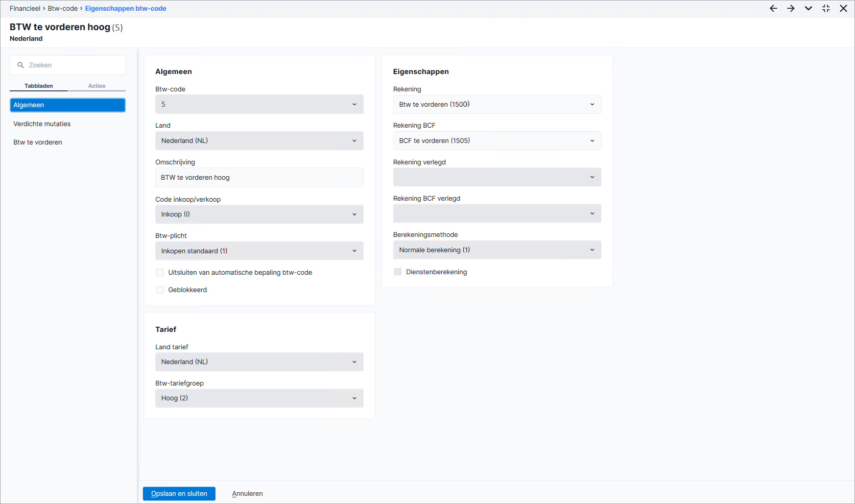Viewport: 855px width, 504px height.
Task: Click the Annuleren link
Action: 247,494
